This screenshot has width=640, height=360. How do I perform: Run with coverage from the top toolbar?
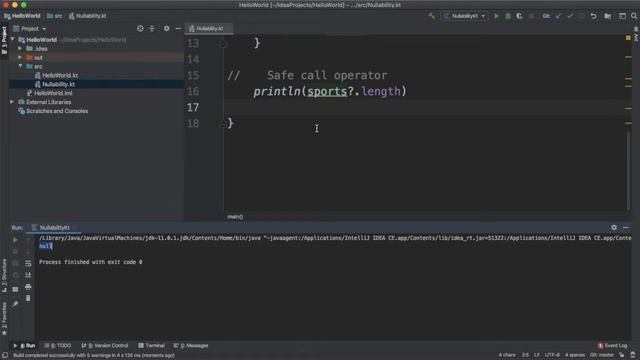pyautogui.click(x=519, y=16)
